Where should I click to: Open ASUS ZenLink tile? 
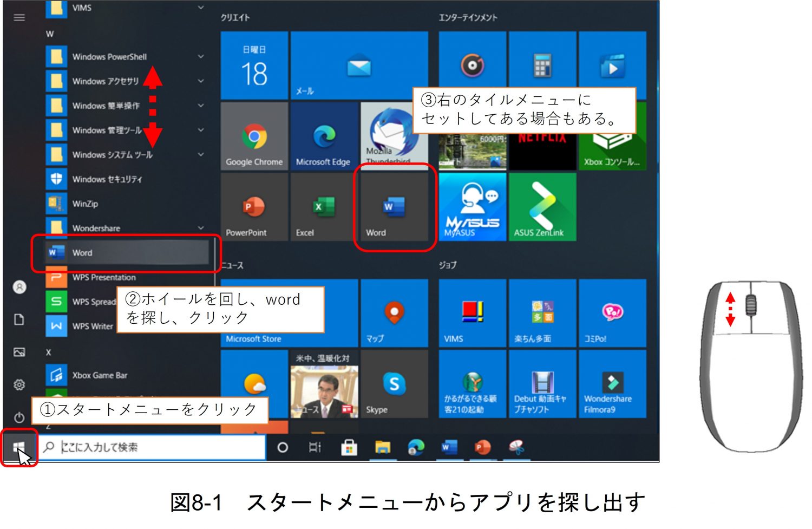pos(542,207)
